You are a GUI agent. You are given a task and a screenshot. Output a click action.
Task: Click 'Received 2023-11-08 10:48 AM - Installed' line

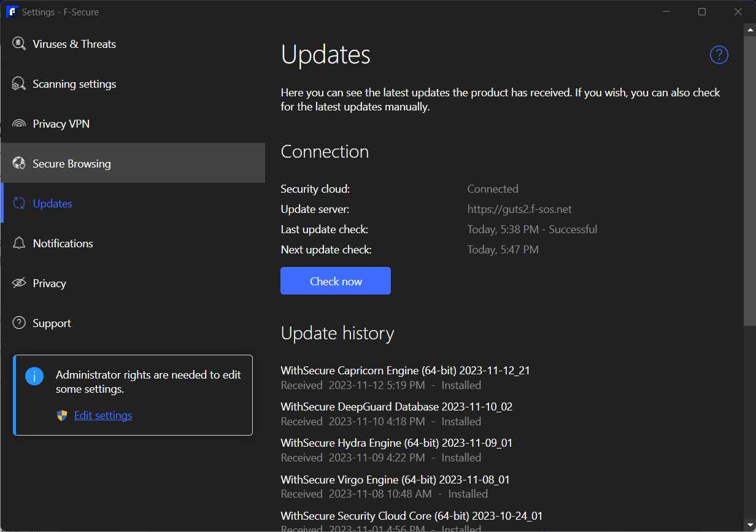point(384,494)
